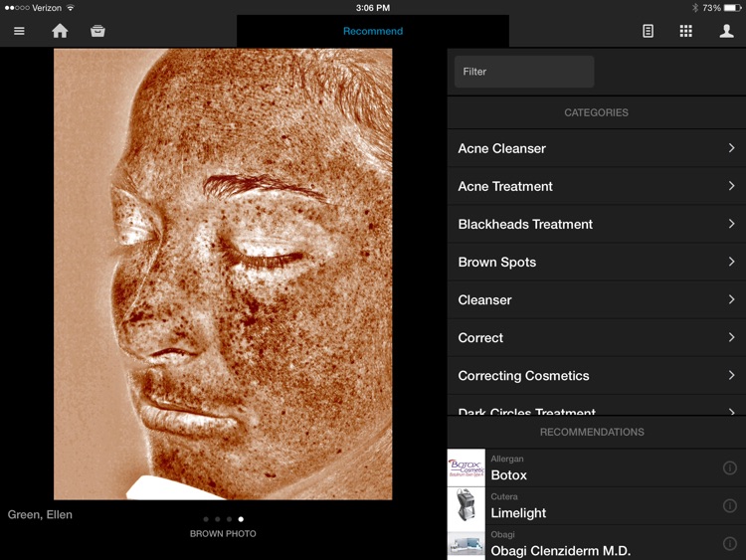
Task: Open the document report icon
Action: (x=648, y=32)
